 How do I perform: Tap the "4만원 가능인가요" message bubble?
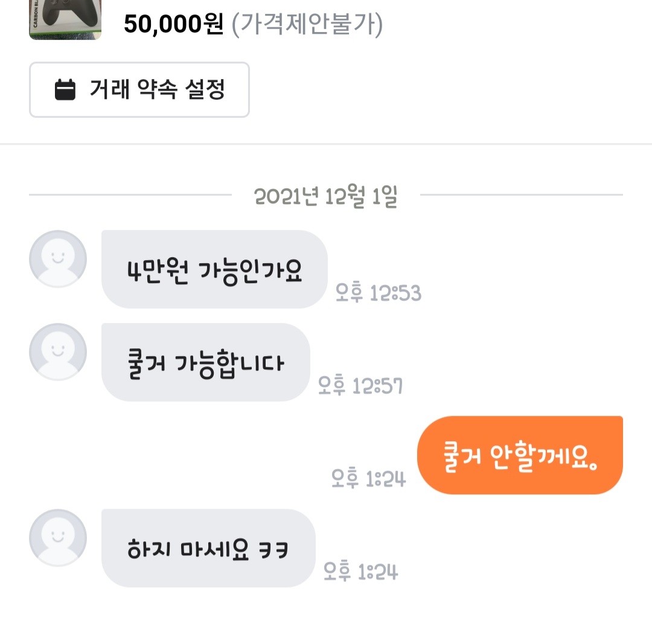214,269
